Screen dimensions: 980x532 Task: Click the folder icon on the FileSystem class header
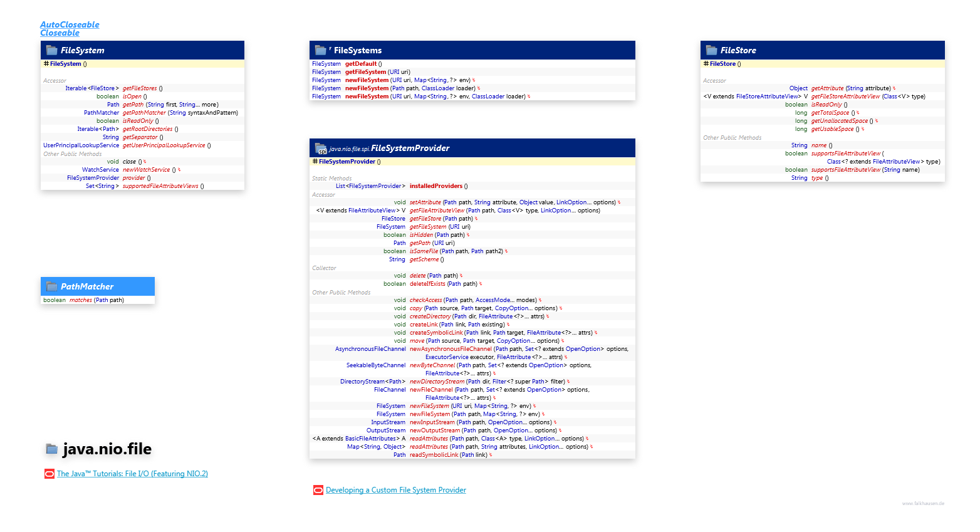pyautogui.click(x=51, y=50)
